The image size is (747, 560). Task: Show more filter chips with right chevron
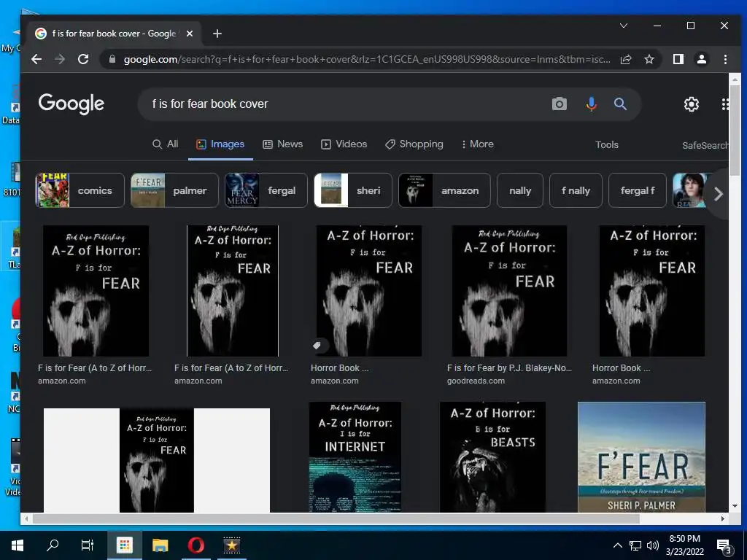719,194
